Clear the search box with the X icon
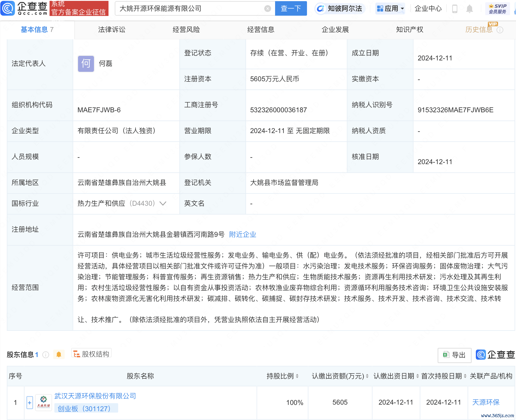Viewport: 516px width, 420px height. [x=267, y=9]
